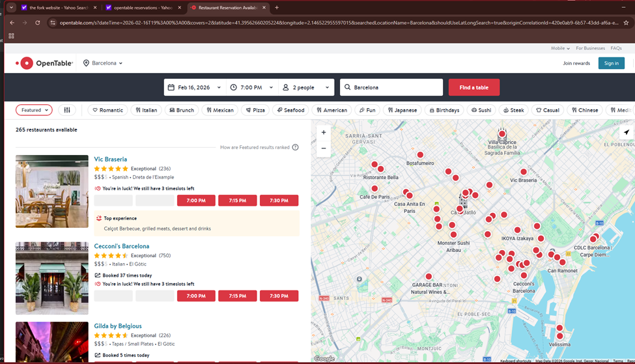Toggle the Seafood filter chip
Image resolution: width=635 pixels, height=364 pixels.
click(290, 110)
